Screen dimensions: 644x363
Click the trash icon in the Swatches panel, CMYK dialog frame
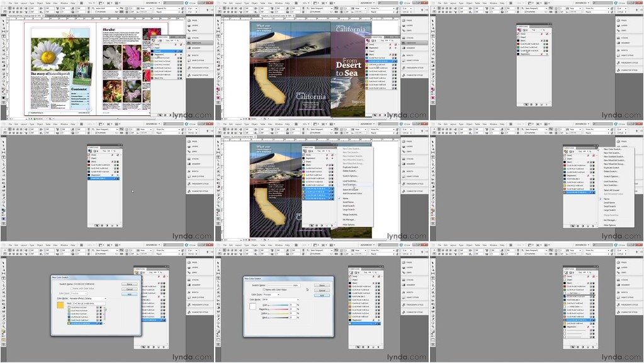[x=378, y=347]
